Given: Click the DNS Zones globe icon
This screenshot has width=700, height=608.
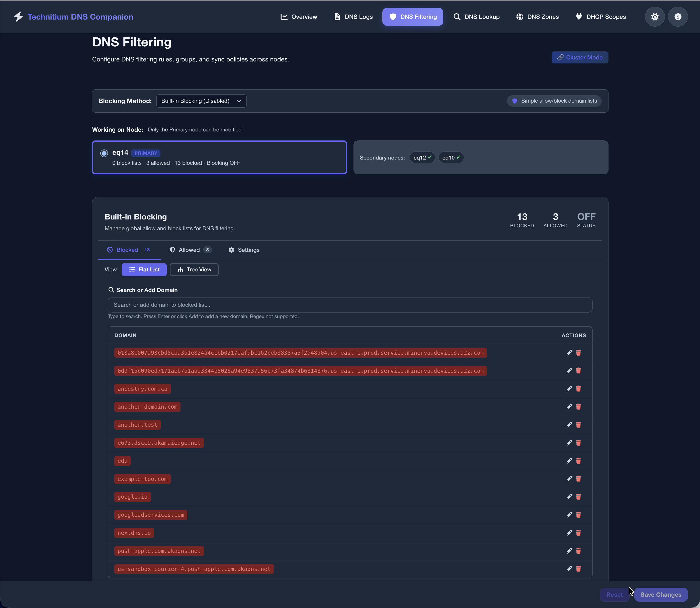Looking at the screenshot, I should (x=519, y=17).
